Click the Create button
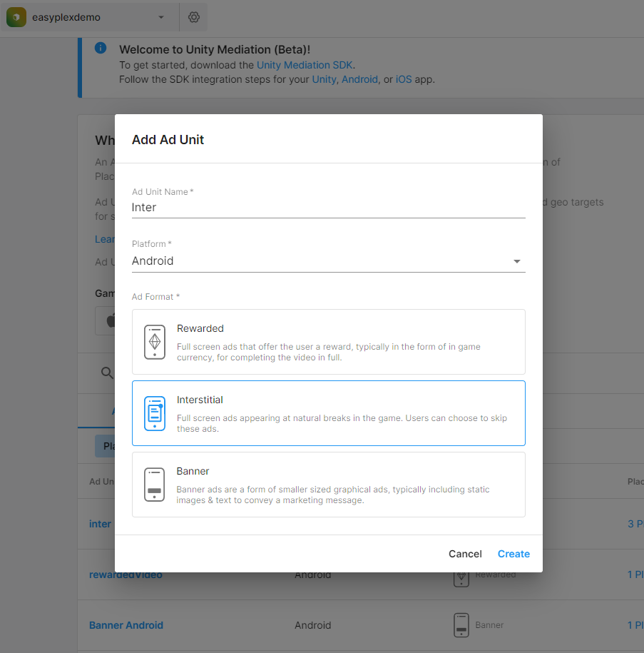Viewport: 644px width, 653px height. coord(513,554)
